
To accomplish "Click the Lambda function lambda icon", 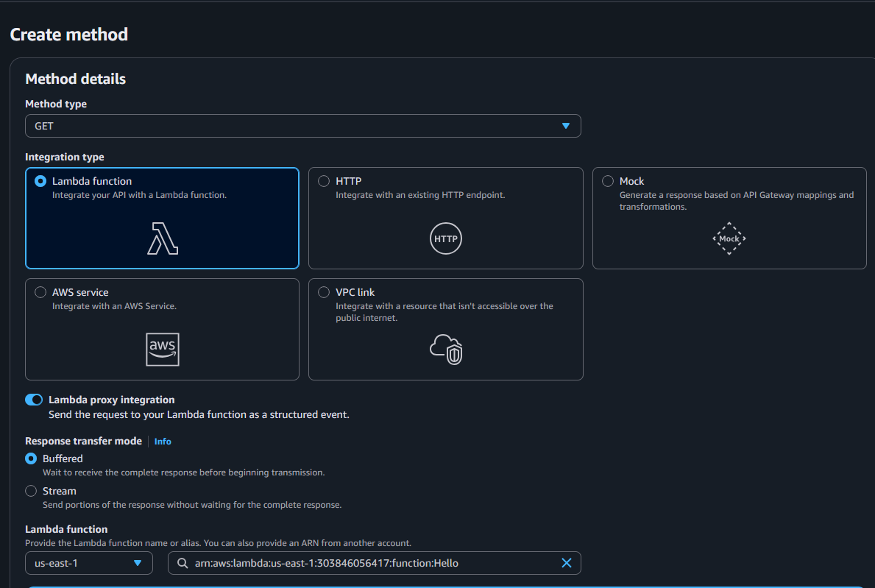I will tap(163, 238).
